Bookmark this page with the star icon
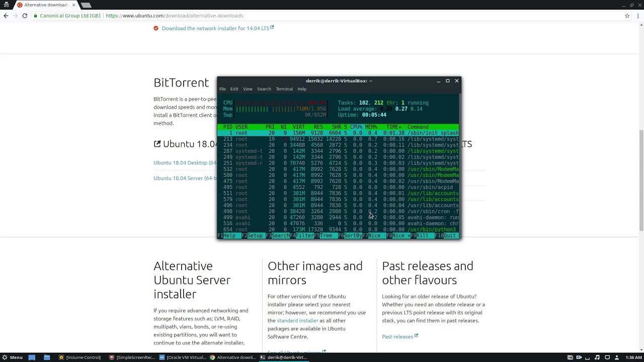The image size is (644, 362). tap(627, 16)
